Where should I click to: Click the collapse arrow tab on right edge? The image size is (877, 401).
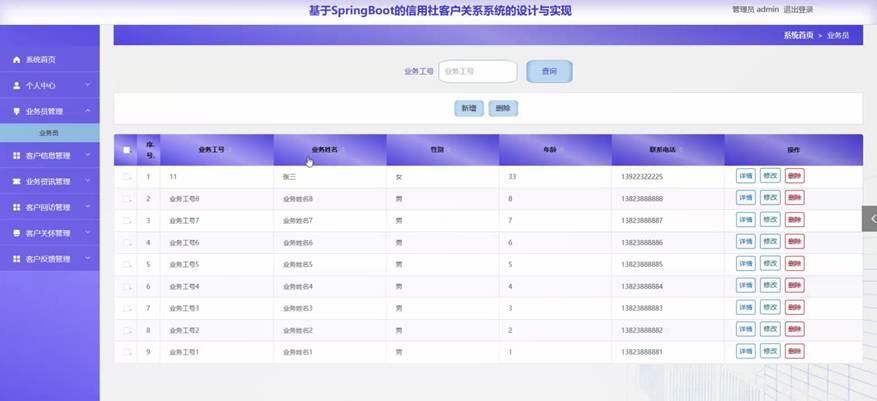[x=870, y=219]
